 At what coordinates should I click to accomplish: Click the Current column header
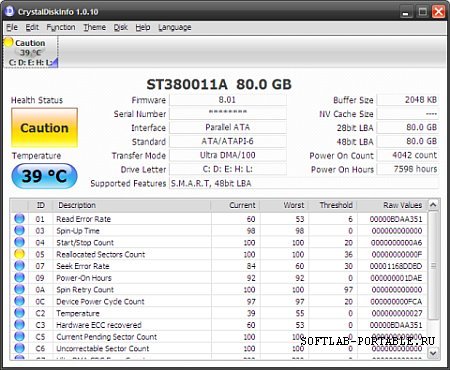235,205
